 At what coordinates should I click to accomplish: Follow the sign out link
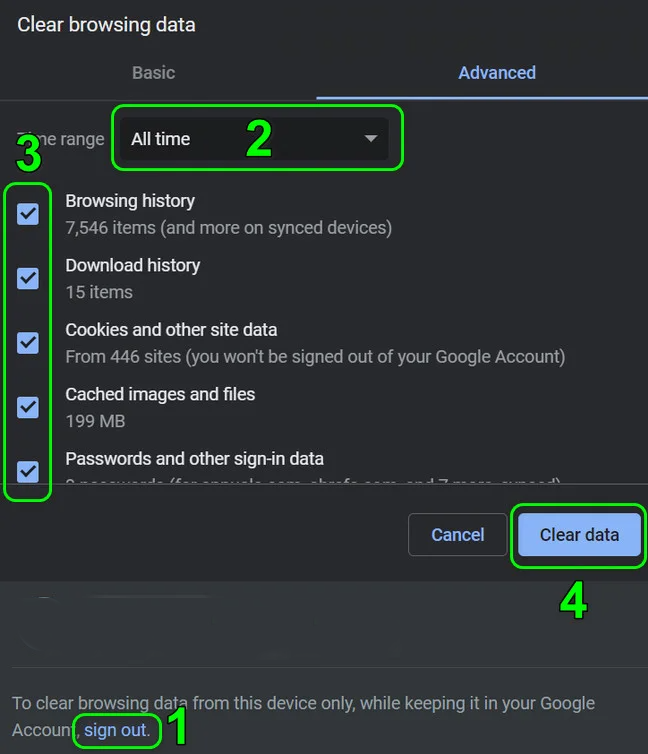115,730
